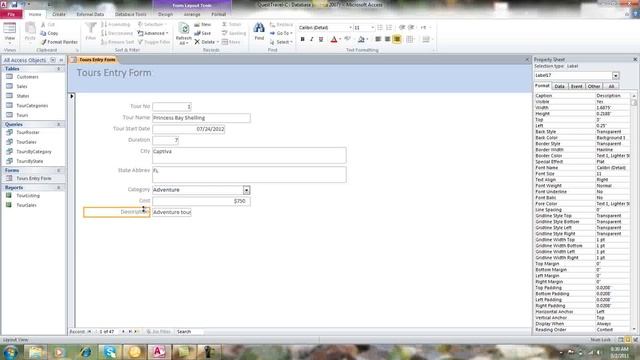The width and height of the screenshot is (640, 360).
Task: Click New record button
Action: (x=202, y=24)
